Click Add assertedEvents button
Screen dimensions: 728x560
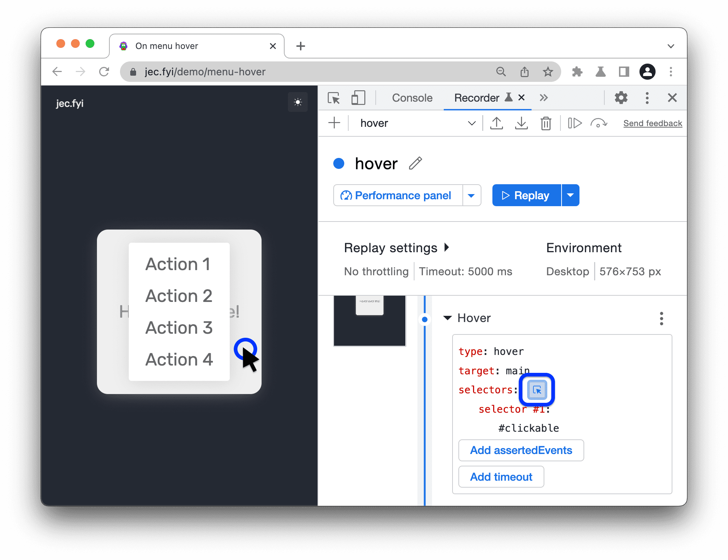point(520,449)
